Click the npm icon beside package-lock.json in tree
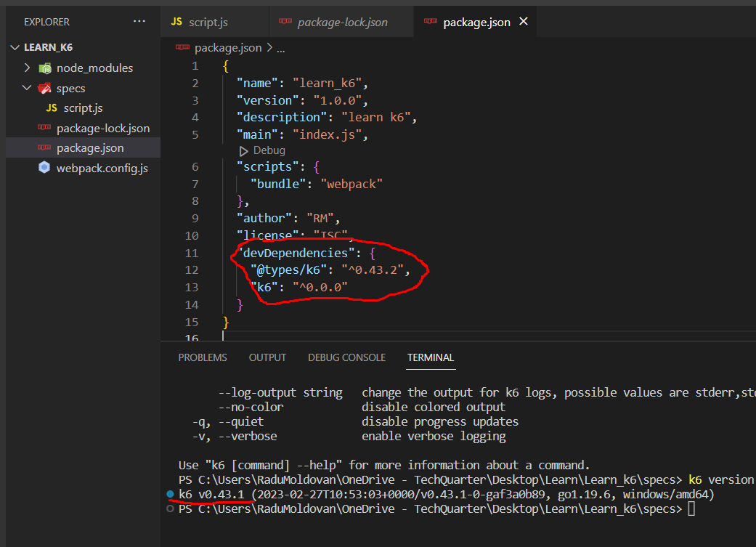This screenshot has height=547, width=756. pyautogui.click(x=44, y=127)
